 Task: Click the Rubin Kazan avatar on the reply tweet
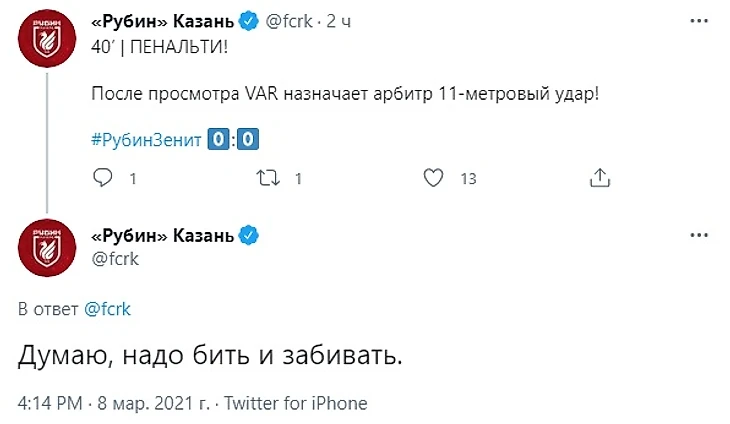coord(47,247)
